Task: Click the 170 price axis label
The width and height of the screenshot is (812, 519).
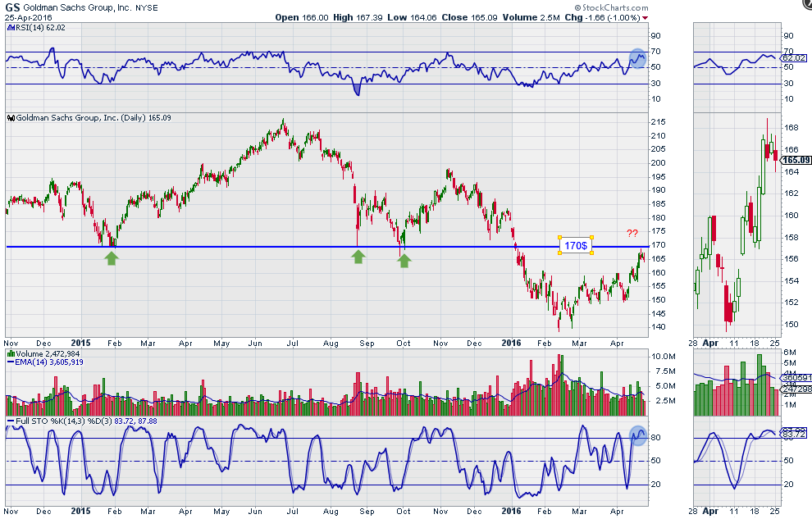Action: click(658, 245)
